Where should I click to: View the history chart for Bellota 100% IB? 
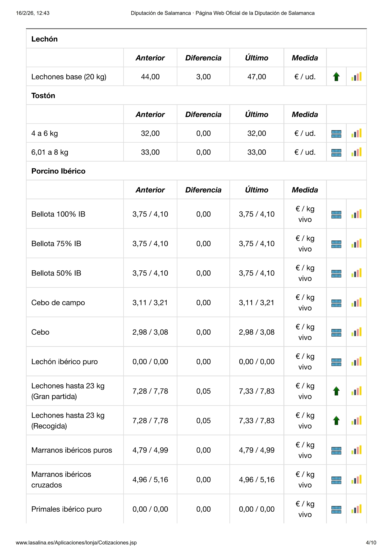(x=356, y=214)
